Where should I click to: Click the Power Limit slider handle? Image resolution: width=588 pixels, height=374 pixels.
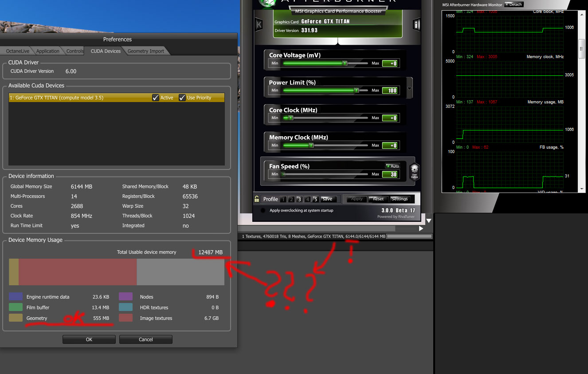pyautogui.click(x=356, y=91)
